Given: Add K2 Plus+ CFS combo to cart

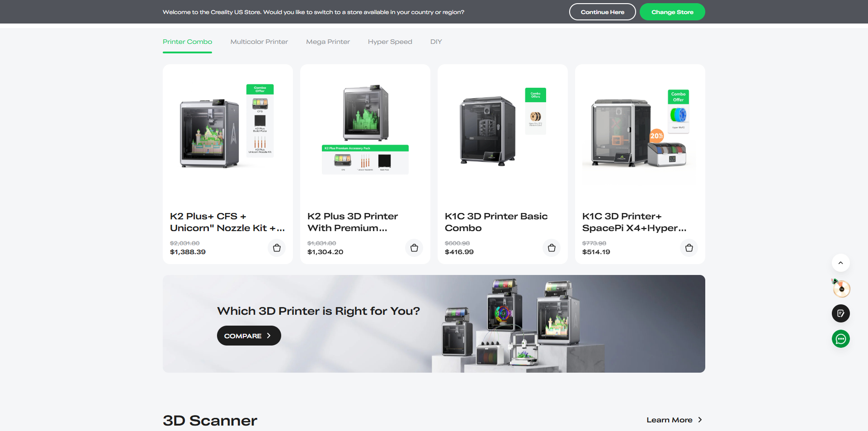Looking at the screenshot, I should (277, 248).
